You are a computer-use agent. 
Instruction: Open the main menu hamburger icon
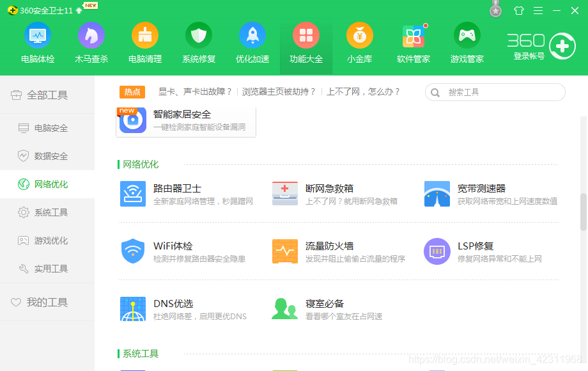[x=538, y=10]
